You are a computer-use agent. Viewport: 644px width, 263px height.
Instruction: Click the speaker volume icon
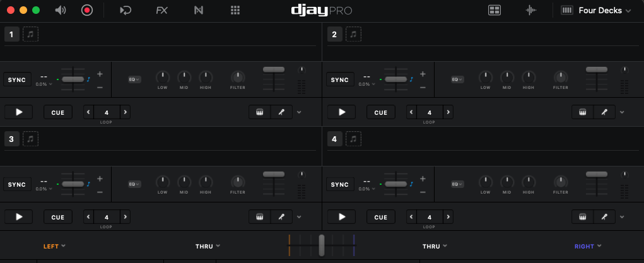[61, 10]
